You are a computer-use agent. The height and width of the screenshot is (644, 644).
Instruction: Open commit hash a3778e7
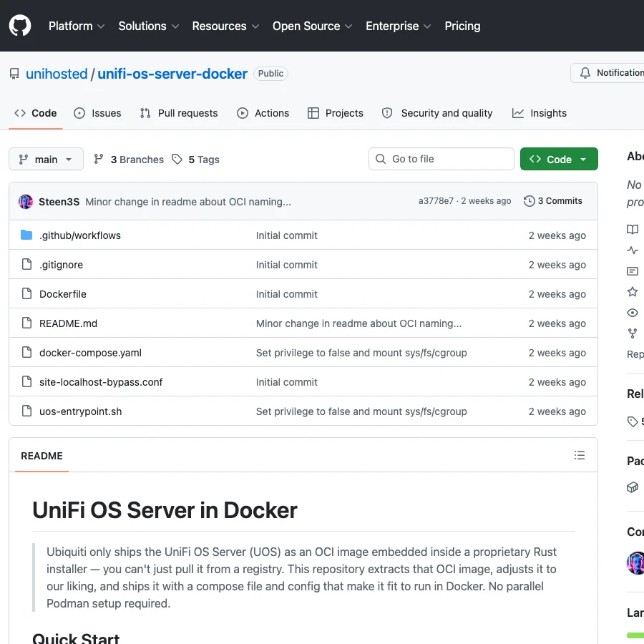tap(436, 201)
